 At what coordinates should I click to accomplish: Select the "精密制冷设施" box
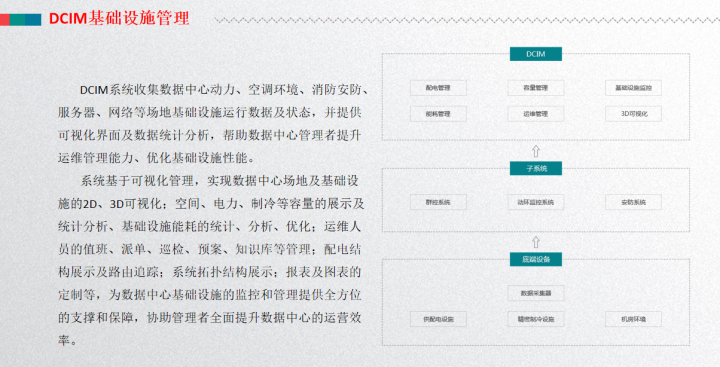[535, 319]
